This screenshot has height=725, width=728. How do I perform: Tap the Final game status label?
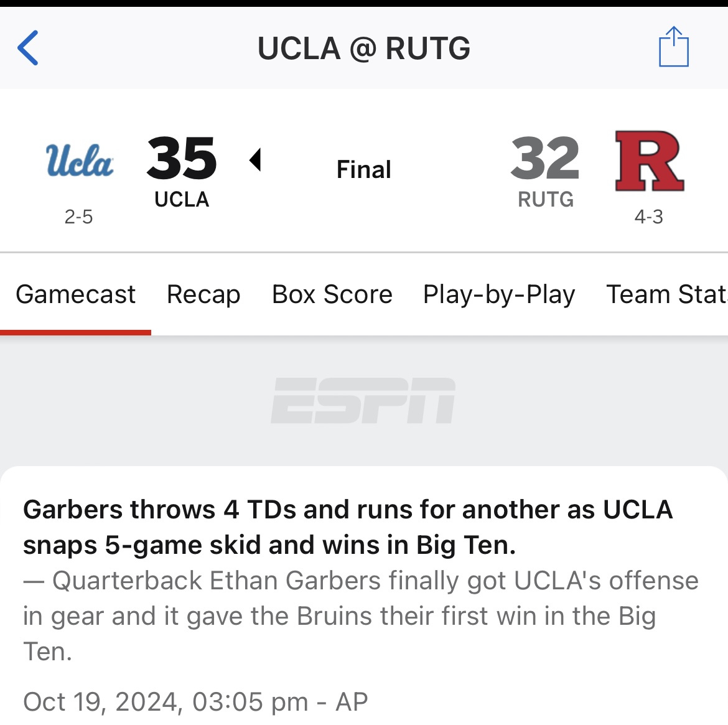[364, 169]
